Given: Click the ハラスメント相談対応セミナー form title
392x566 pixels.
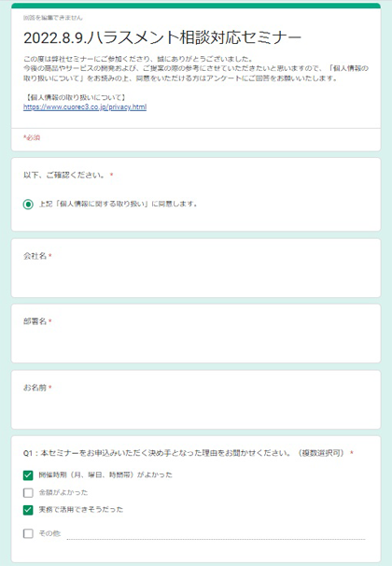Looking at the screenshot, I should (x=162, y=37).
